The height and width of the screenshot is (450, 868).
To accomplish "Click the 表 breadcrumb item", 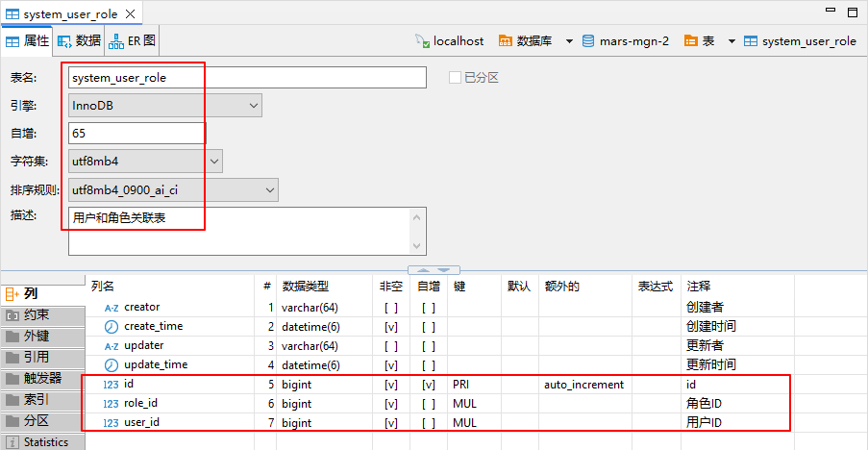I will point(699,41).
